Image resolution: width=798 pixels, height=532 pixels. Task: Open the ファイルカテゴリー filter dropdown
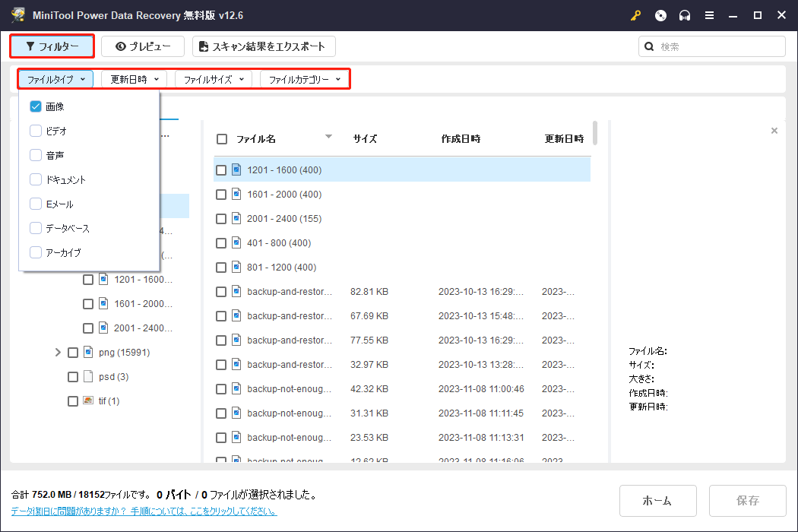point(304,79)
